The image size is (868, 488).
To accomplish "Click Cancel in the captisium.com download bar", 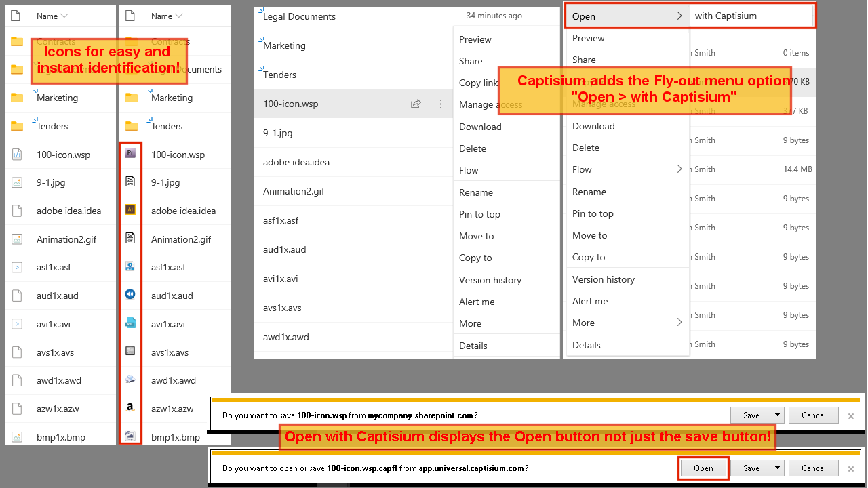I will pos(814,468).
